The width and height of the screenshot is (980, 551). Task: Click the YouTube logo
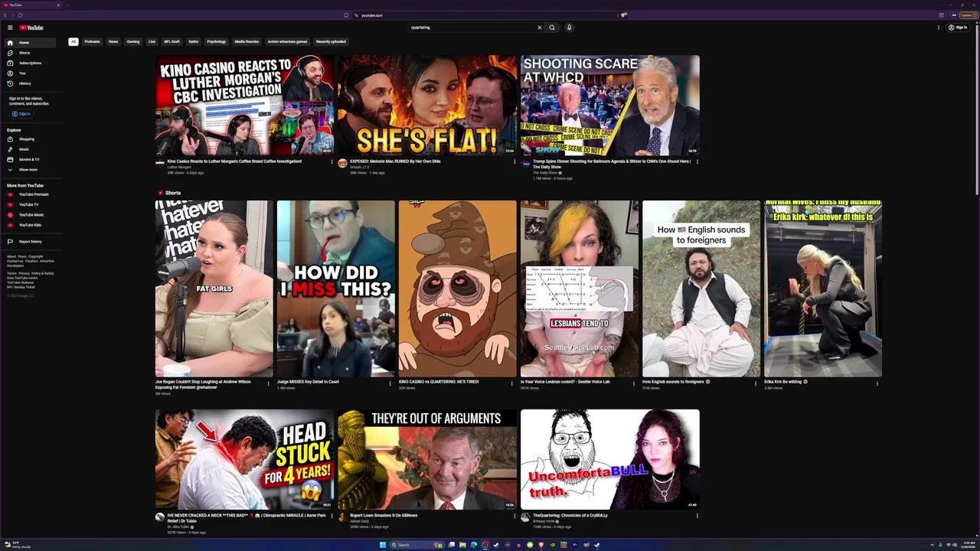[x=31, y=28]
